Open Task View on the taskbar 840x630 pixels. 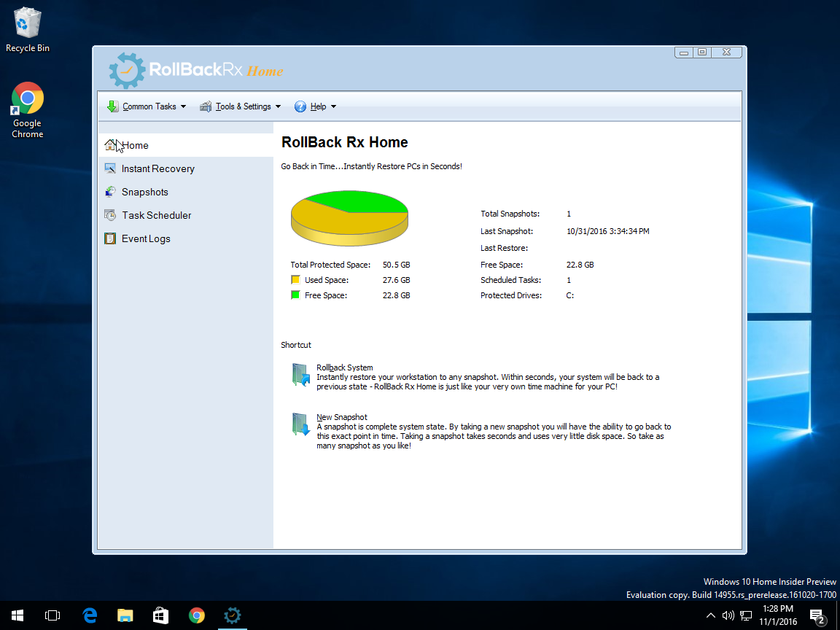(52, 615)
